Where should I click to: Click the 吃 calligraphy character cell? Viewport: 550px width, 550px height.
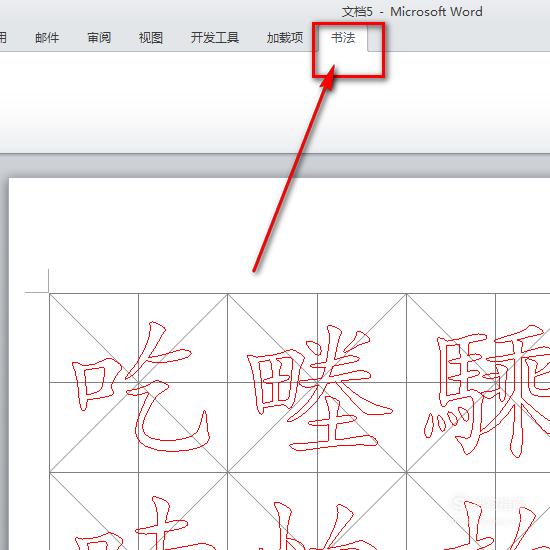[139, 383]
